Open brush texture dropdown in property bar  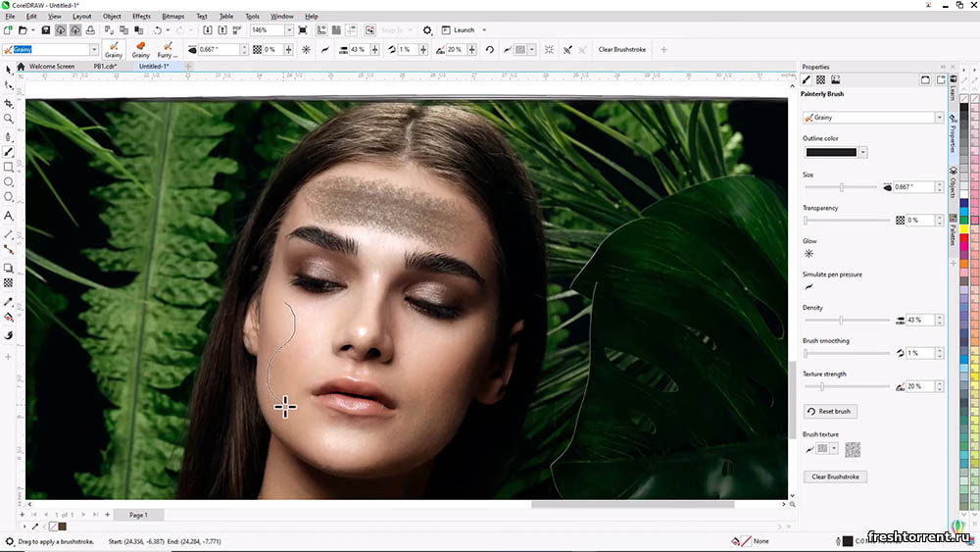(x=532, y=49)
